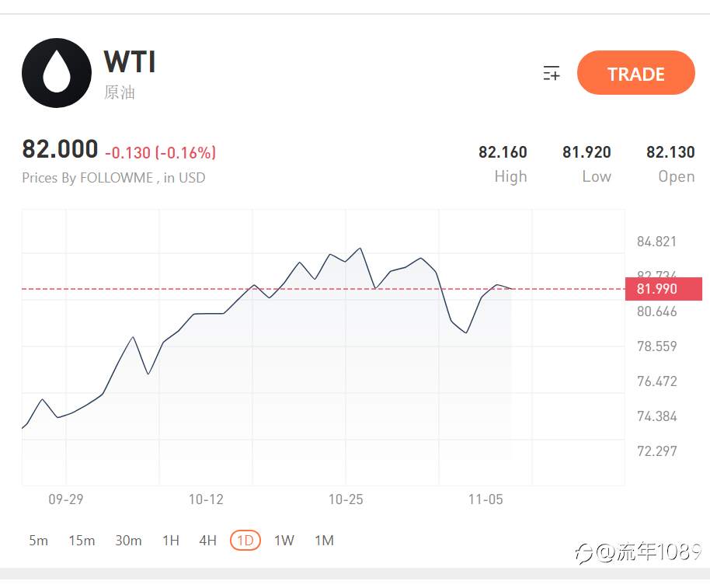Select the highlighted 1D interval
710x588 pixels.
(x=245, y=541)
